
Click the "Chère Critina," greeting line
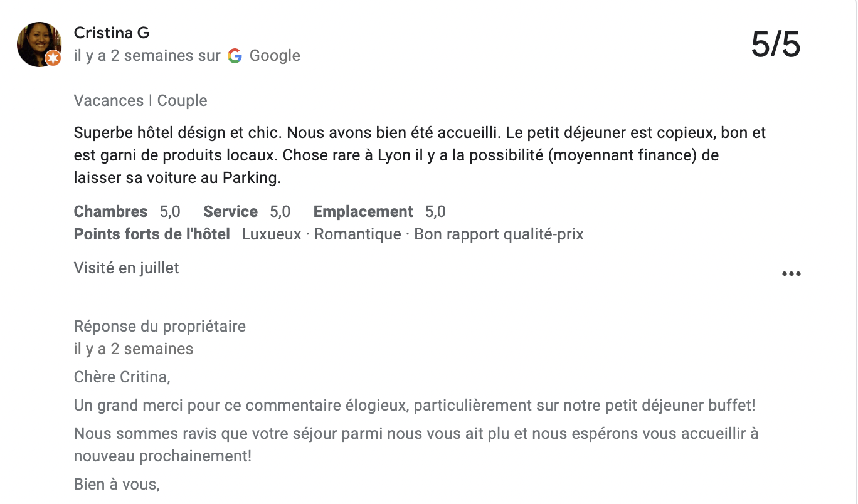[122, 377]
